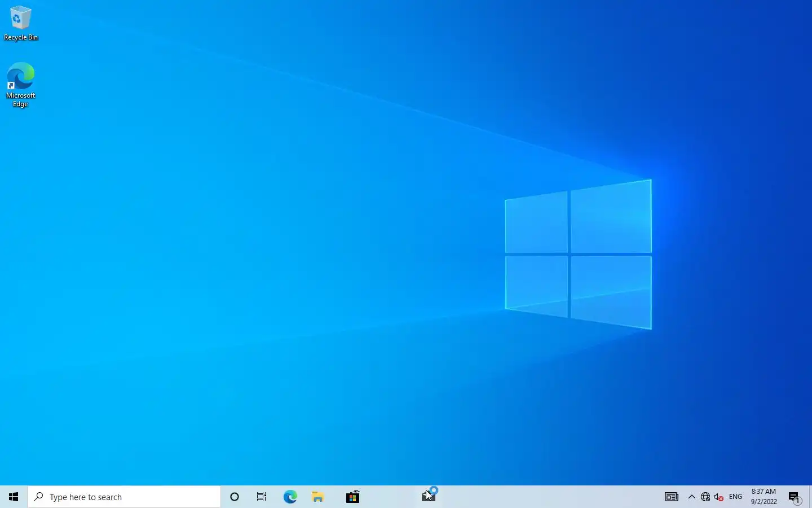The image size is (812, 508).
Task: Show hidden system tray icons
Action: [692, 497]
